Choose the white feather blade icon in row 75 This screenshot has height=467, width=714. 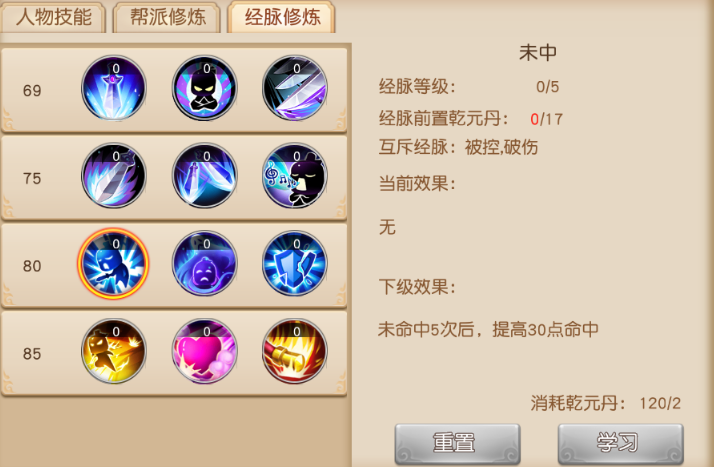114,176
